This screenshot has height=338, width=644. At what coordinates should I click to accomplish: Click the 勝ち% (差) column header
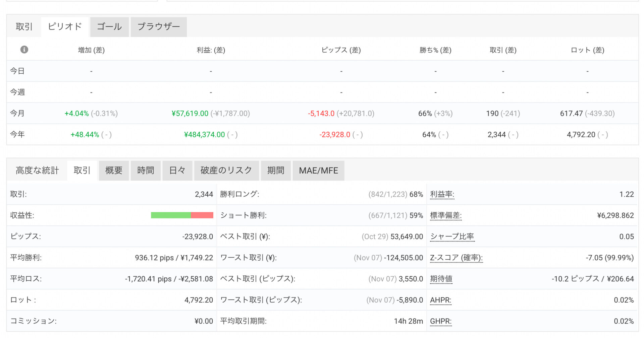435,50
